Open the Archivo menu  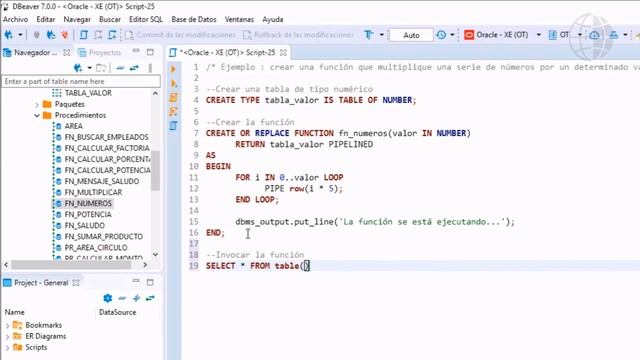coord(16,19)
